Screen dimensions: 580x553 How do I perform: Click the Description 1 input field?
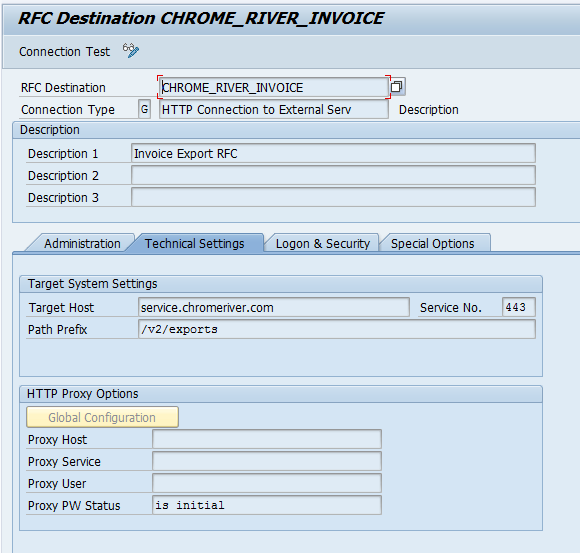333,153
